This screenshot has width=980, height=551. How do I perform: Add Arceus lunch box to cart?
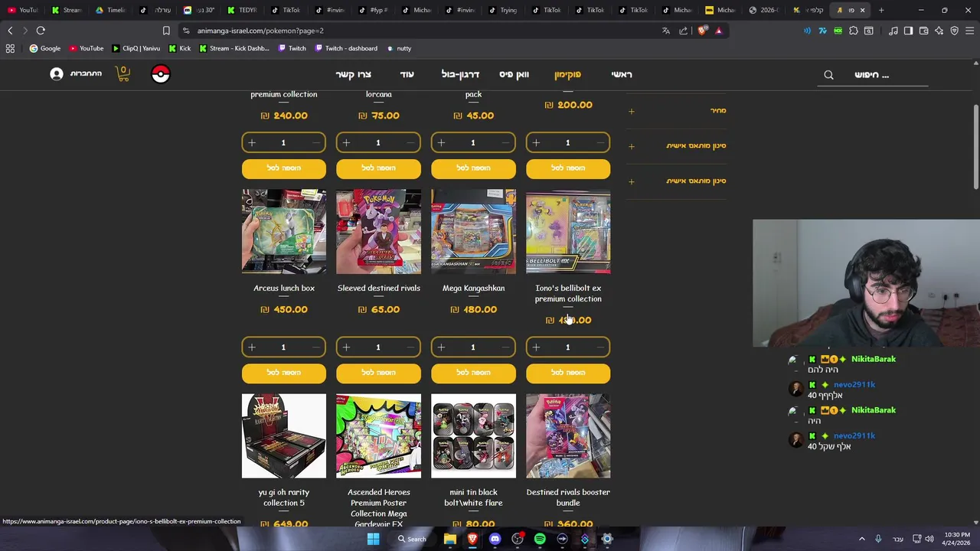pos(284,373)
